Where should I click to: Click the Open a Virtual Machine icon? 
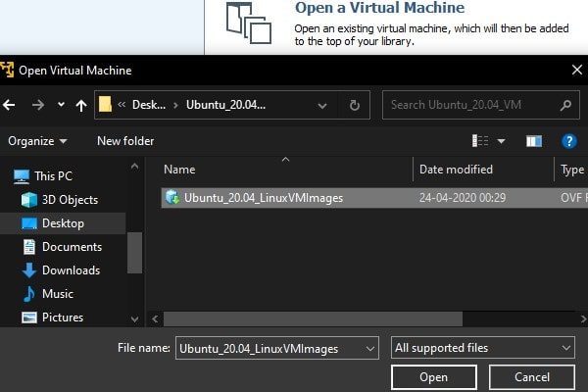[249, 24]
